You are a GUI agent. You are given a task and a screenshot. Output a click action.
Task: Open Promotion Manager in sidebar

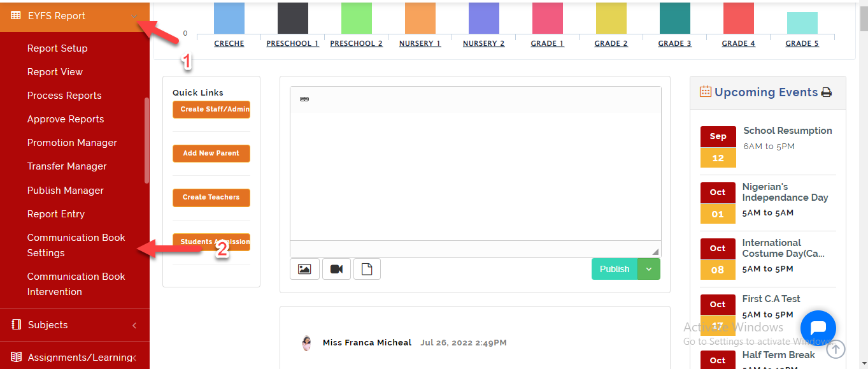(72, 143)
